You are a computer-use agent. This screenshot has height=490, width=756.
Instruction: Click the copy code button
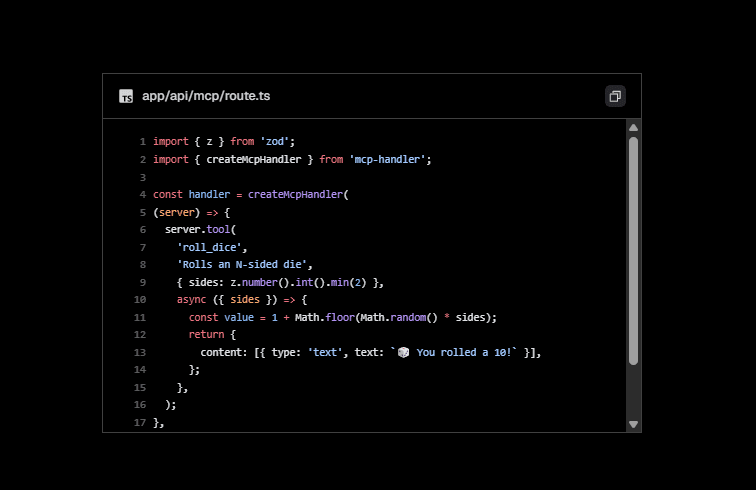click(615, 96)
